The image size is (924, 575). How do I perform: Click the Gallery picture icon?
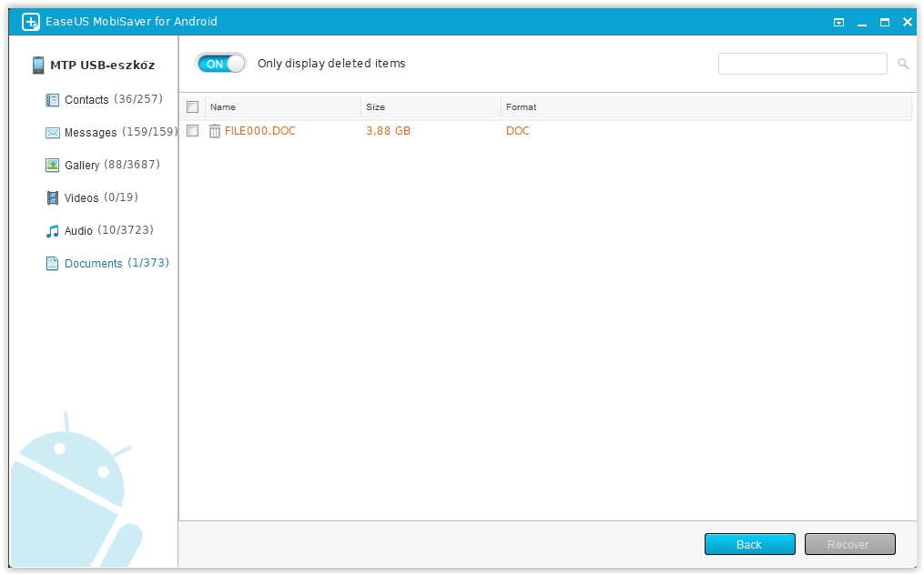tap(53, 165)
